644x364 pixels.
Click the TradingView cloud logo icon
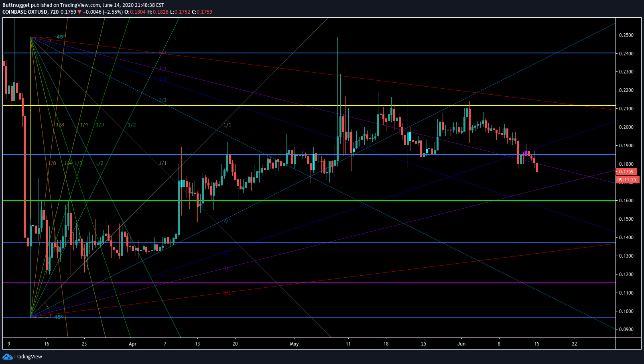tap(7, 356)
